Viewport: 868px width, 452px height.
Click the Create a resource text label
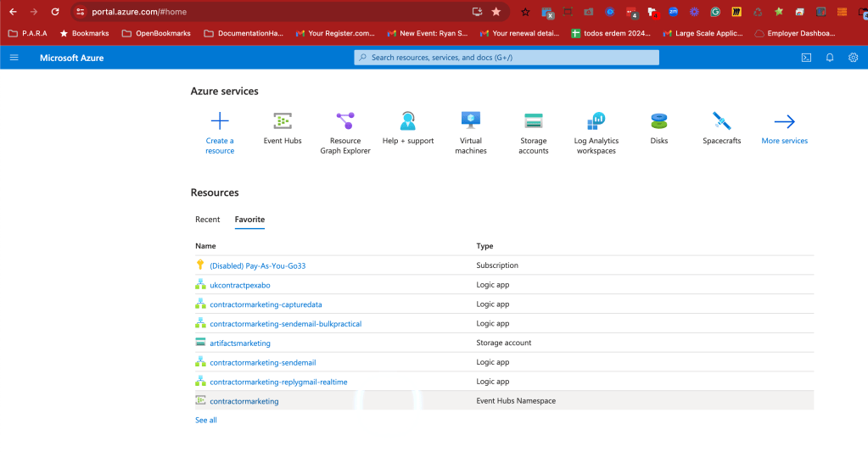point(220,146)
